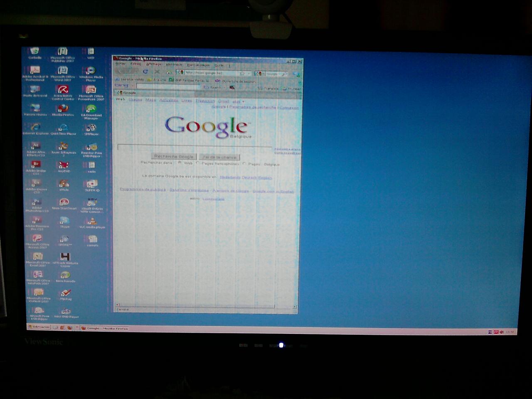Launch Adobe Photoshop CS3 shortcut
532x399 pixels.
37,205
